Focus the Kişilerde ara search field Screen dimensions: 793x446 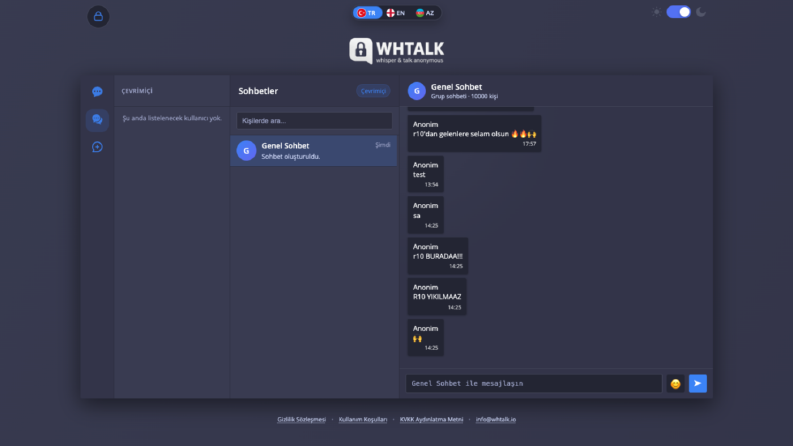click(314, 120)
